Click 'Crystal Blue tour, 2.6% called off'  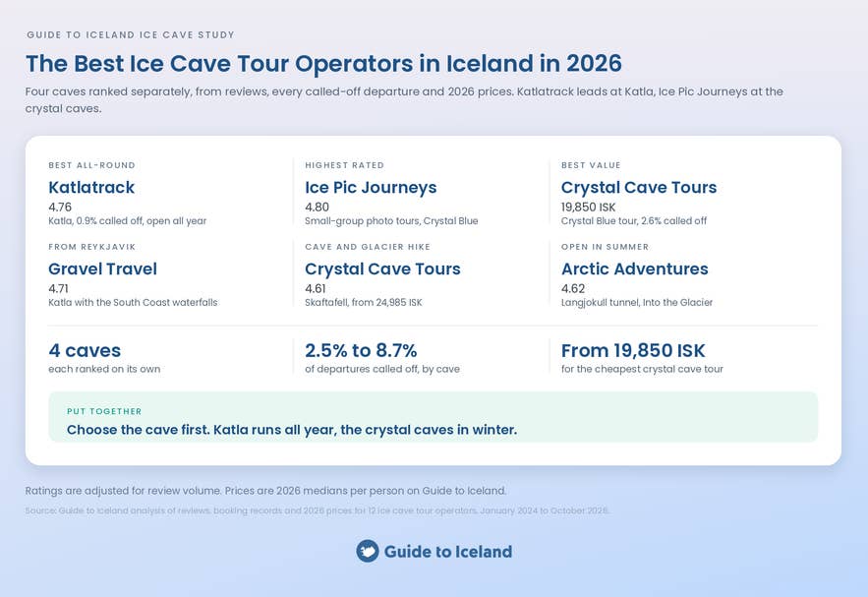pos(634,221)
